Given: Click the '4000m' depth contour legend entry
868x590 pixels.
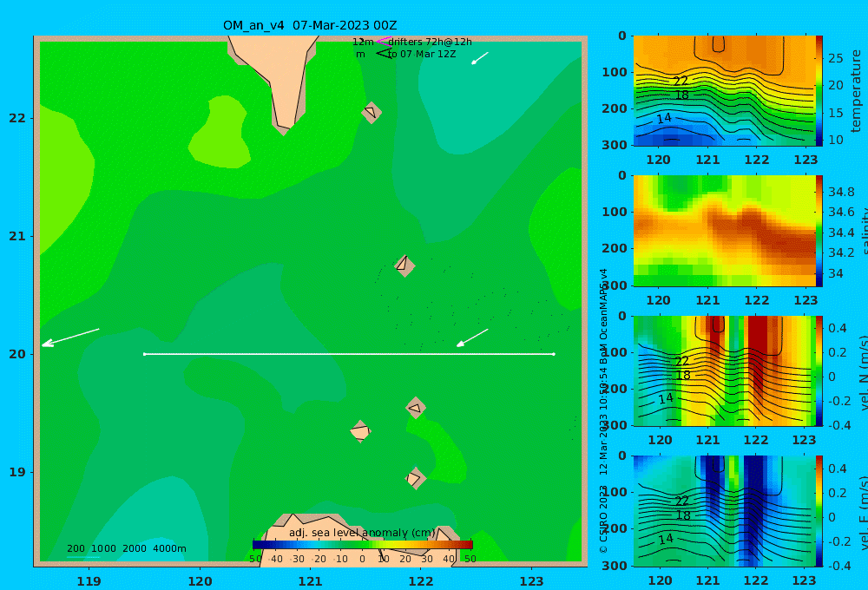Looking at the screenshot, I should tap(169, 548).
